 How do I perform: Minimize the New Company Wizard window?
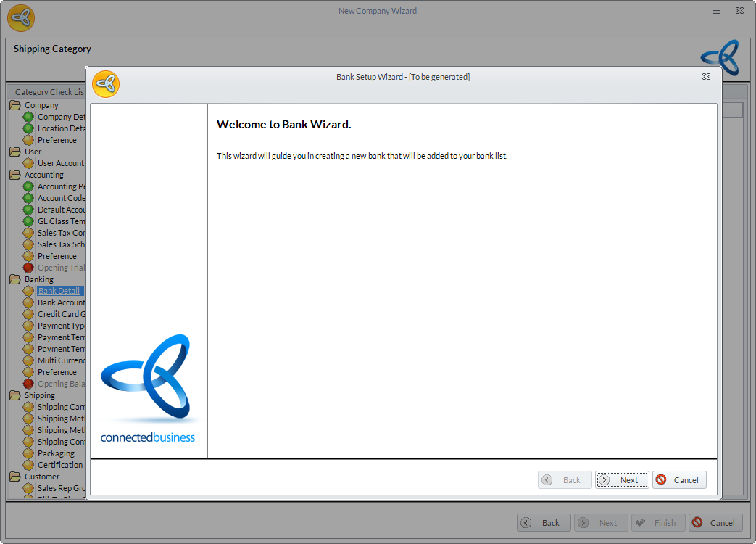(x=716, y=12)
